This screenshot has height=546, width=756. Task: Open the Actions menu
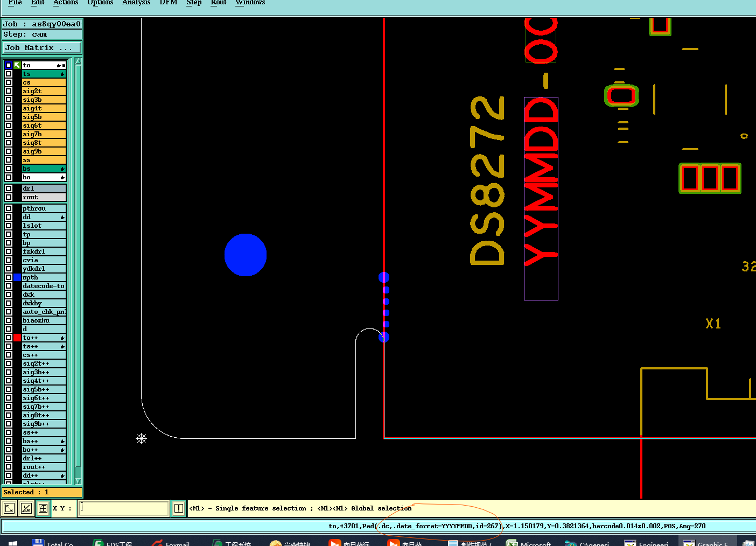[66, 3]
